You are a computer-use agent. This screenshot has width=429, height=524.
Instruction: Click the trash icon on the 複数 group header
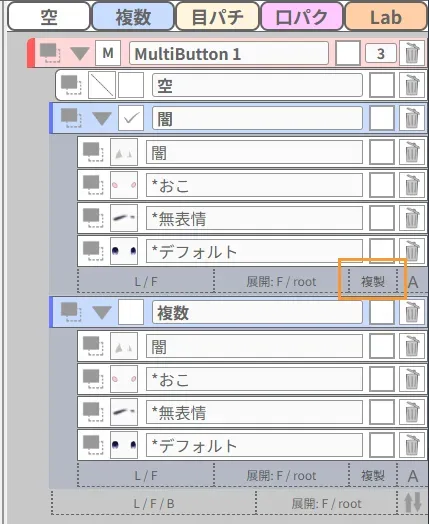tap(412, 312)
